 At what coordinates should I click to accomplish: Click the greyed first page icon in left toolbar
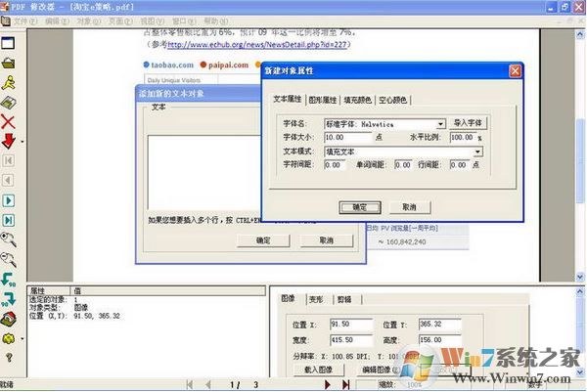(x=8, y=161)
